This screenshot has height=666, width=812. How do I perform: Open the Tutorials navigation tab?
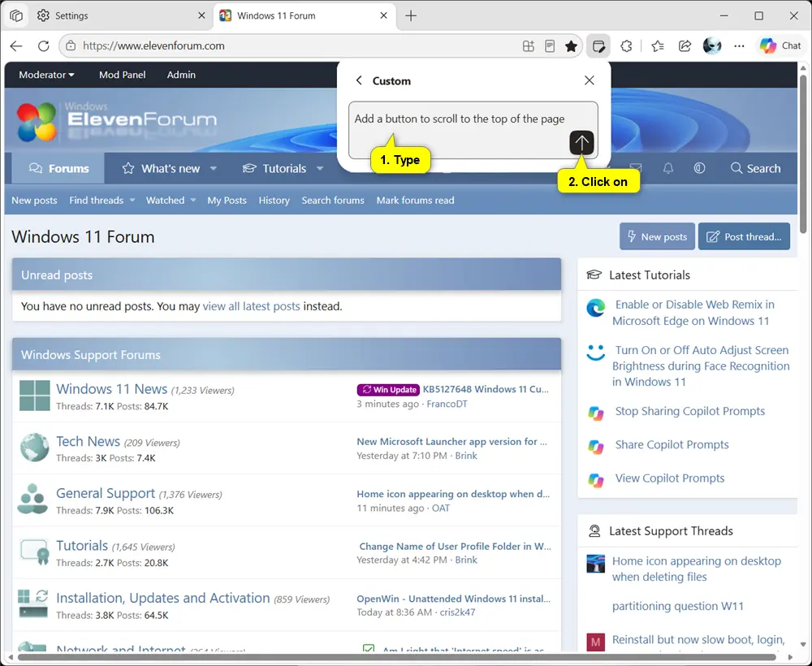point(274,168)
